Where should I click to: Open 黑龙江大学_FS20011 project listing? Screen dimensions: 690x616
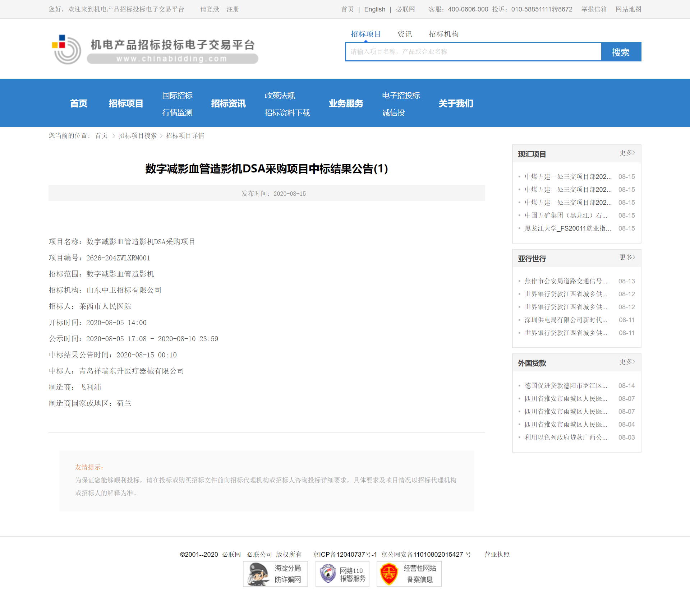[567, 228]
